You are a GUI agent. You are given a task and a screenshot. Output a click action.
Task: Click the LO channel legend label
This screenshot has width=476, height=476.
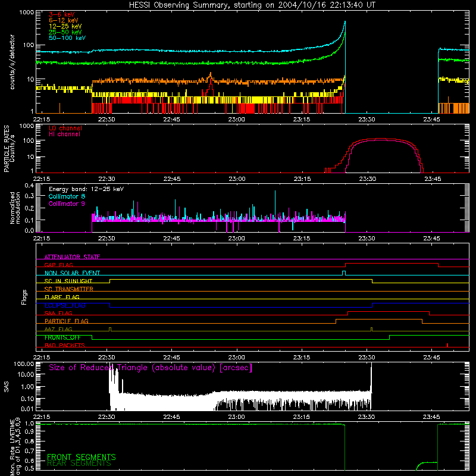coord(65,128)
